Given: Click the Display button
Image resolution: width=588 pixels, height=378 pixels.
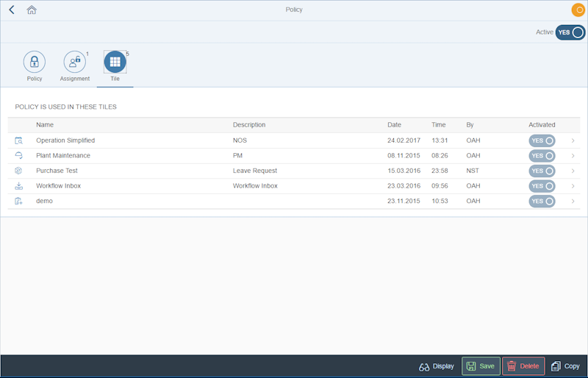Looking at the screenshot, I should pyautogui.click(x=437, y=366).
